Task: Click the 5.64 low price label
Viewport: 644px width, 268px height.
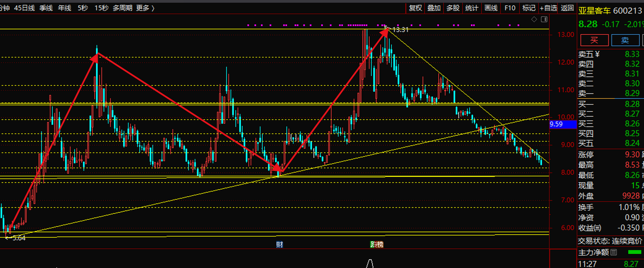Action: (x=19, y=238)
